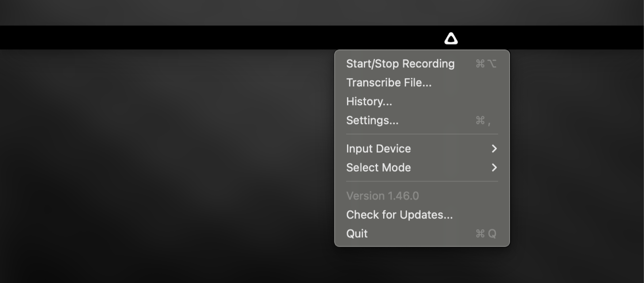Click the ⌘⌥ shortcut symbols beside Start/Stop Recording
The height and width of the screenshot is (283, 644).
[x=486, y=64]
